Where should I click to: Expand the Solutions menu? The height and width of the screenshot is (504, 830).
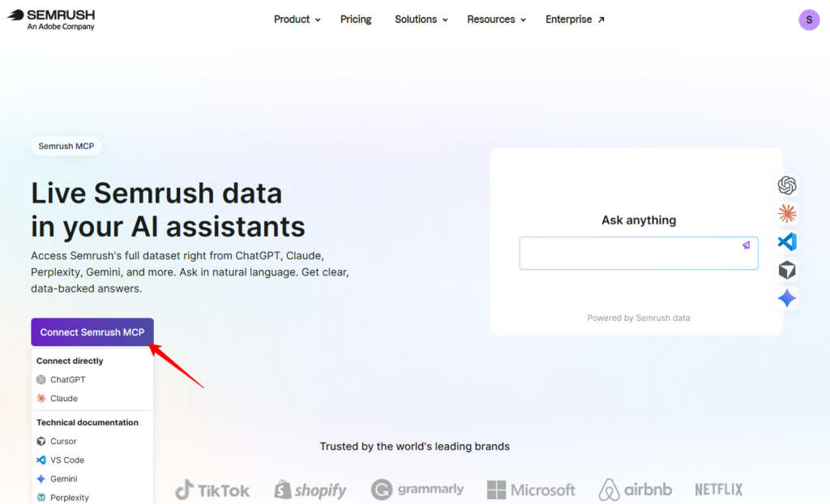pyautogui.click(x=421, y=19)
